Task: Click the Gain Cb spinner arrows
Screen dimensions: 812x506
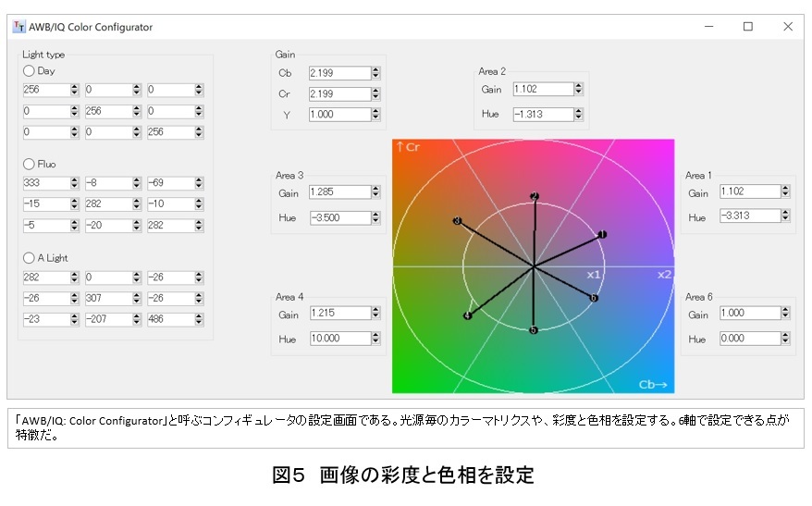Action: tap(375, 72)
